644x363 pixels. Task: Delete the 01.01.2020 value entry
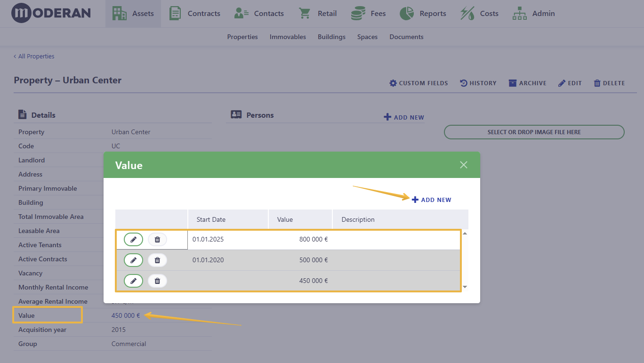click(157, 260)
